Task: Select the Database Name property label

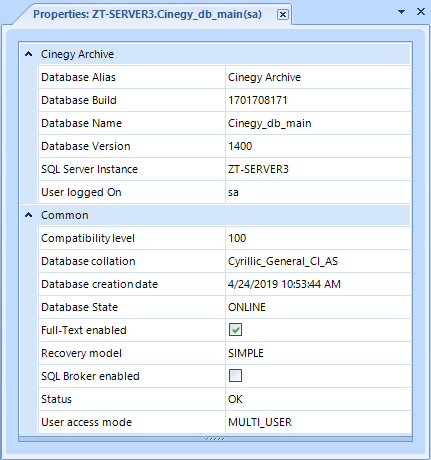Action: (x=81, y=123)
